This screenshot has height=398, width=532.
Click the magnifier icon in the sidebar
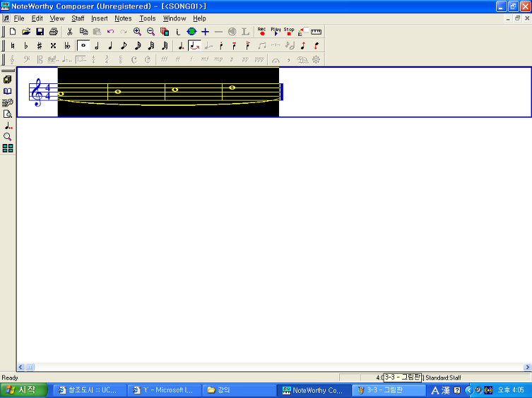(x=8, y=137)
